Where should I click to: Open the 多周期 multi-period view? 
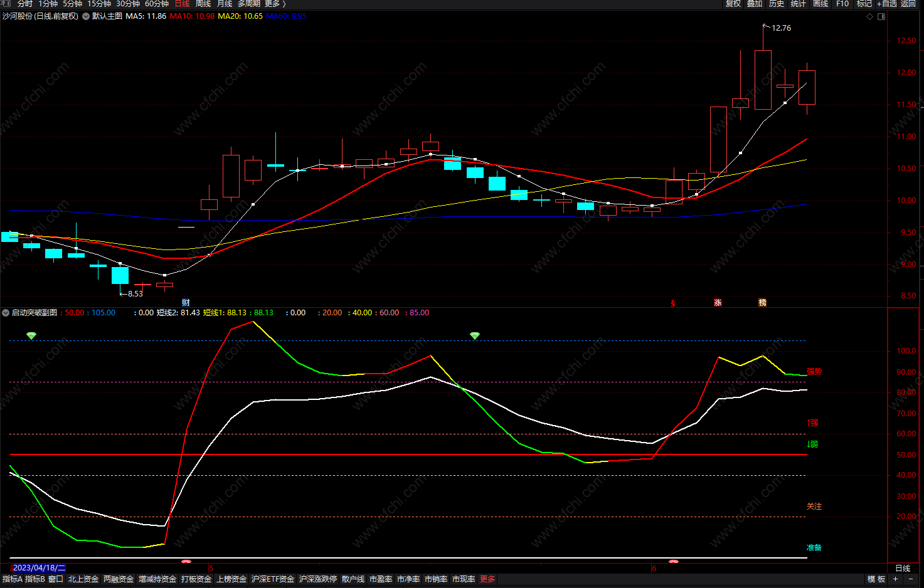(x=248, y=4)
